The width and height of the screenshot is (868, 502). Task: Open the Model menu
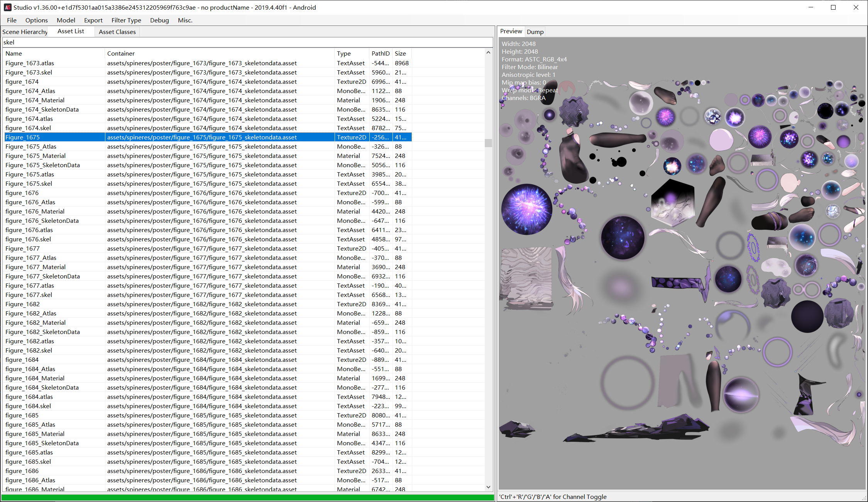(x=66, y=20)
